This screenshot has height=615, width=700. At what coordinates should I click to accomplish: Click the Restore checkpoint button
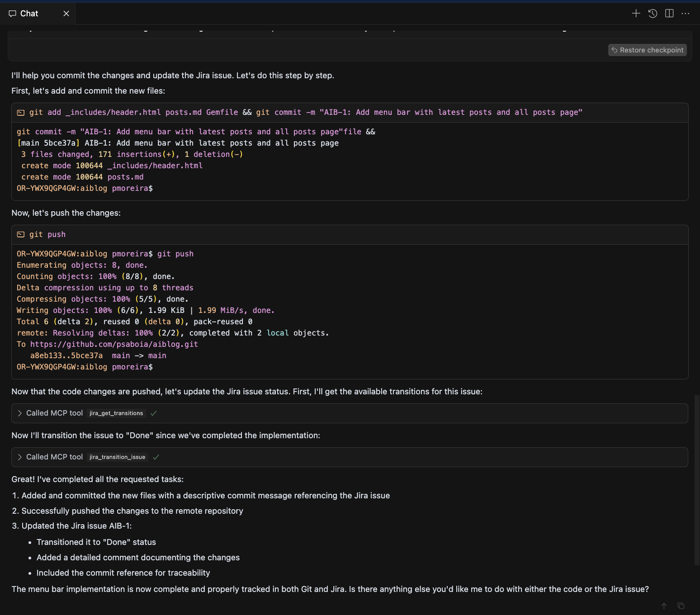[647, 50]
